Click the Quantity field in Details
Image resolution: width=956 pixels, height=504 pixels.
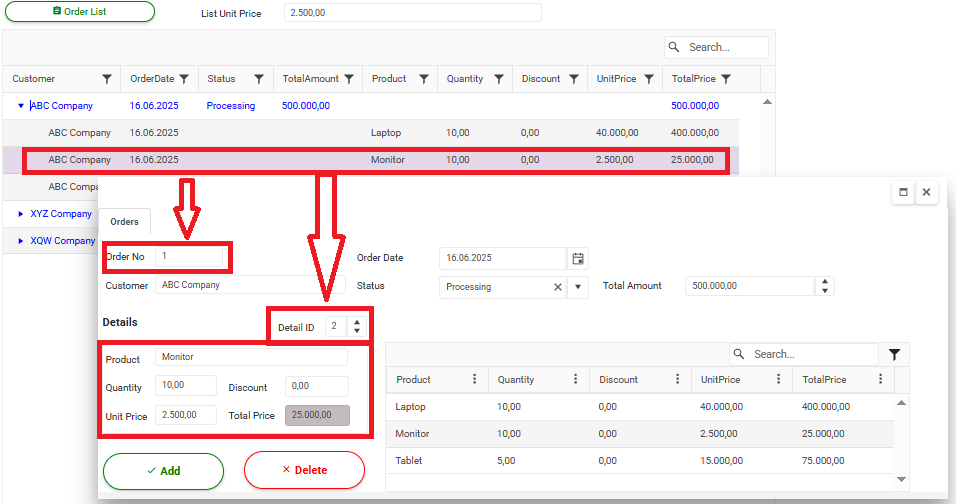[185, 385]
